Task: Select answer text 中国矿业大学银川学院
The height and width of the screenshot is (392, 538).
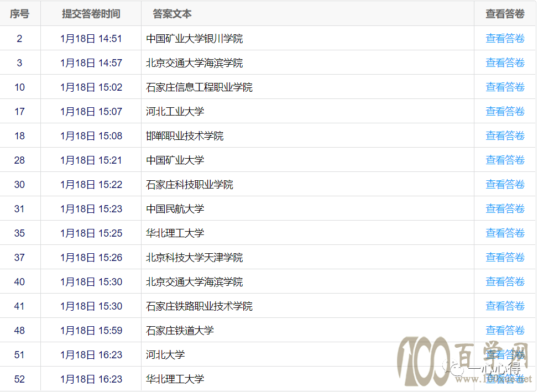Action: click(194, 38)
